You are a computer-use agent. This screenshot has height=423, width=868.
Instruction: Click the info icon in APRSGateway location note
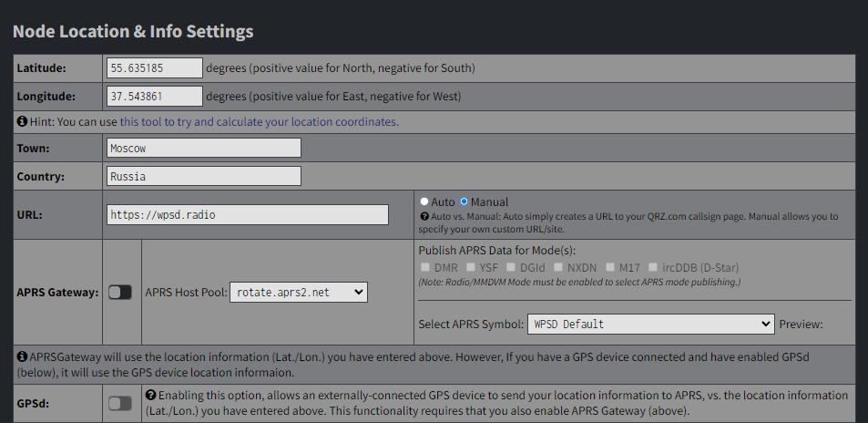pyautogui.click(x=22, y=356)
